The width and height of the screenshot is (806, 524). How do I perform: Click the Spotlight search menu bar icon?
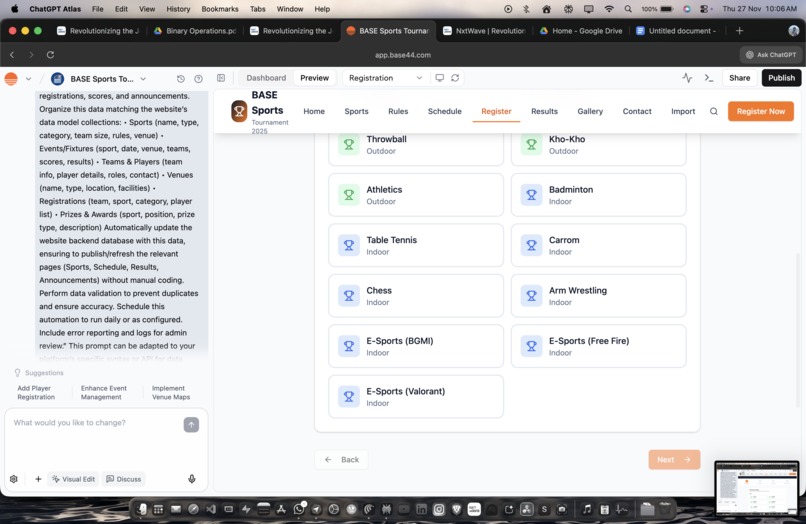[x=628, y=9]
